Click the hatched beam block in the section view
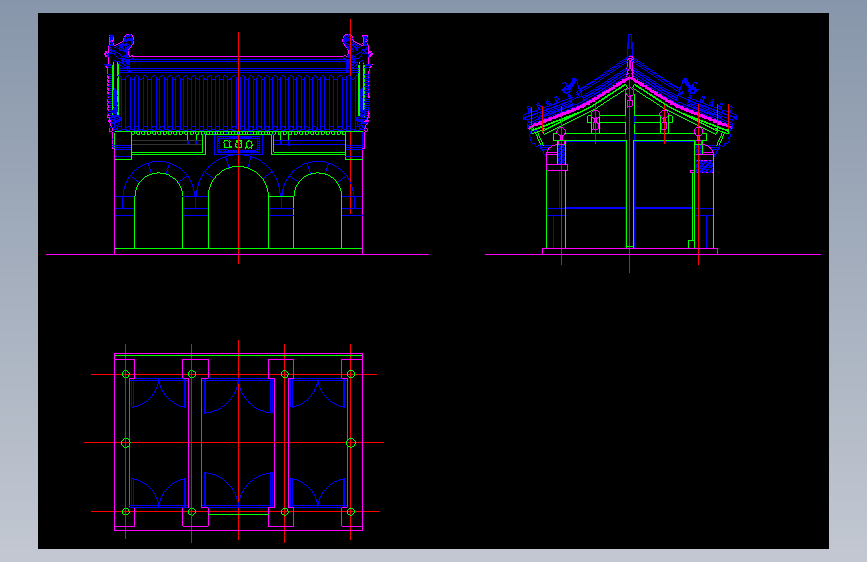The width and height of the screenshot is (867, 562). (x=704, y=166)
